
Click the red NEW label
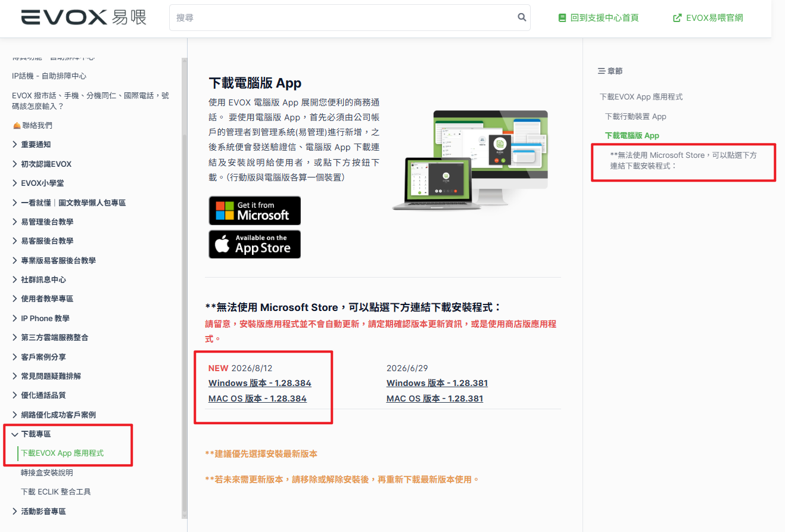pos(219,368)
